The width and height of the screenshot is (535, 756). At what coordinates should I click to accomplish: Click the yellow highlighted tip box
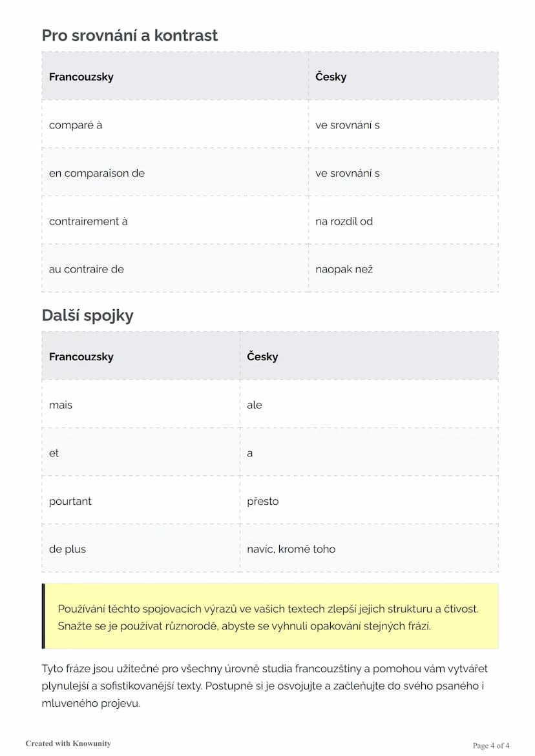270,616
